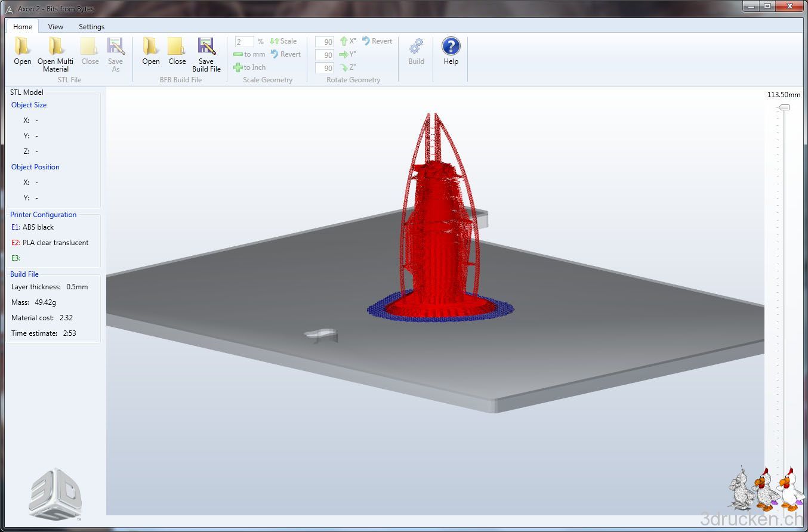Click the 'Material cost: 2.32' row
Screen dimensions: 808x532
[42, 318]
